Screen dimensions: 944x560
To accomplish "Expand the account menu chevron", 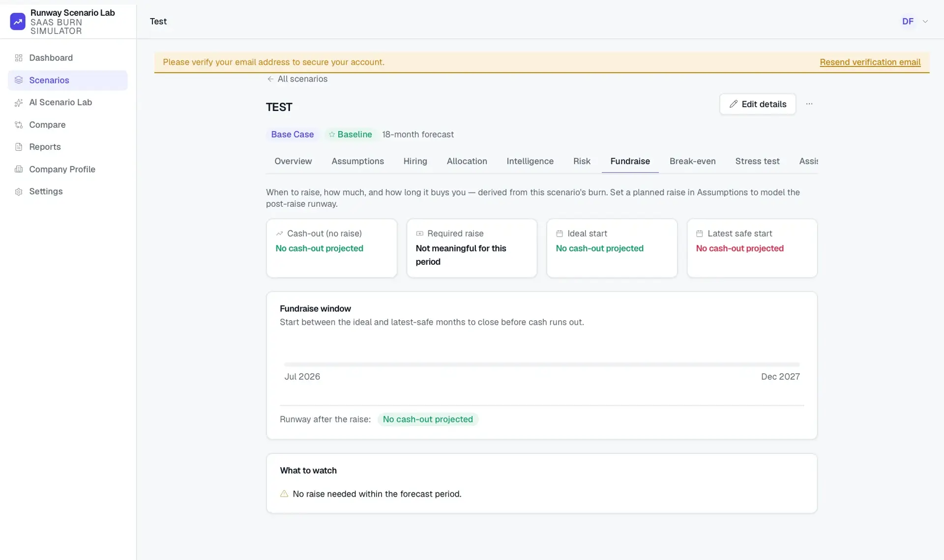I will click(x=925, y=22).
